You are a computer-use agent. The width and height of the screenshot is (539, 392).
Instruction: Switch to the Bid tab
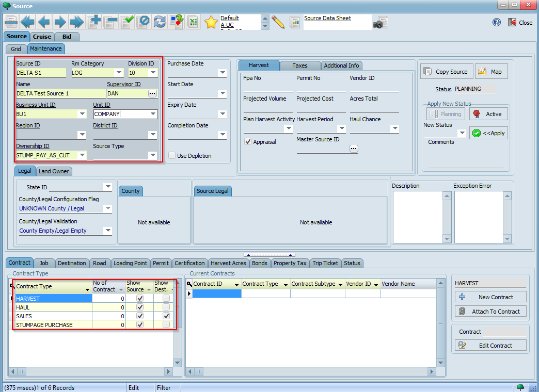click(67, 37)
